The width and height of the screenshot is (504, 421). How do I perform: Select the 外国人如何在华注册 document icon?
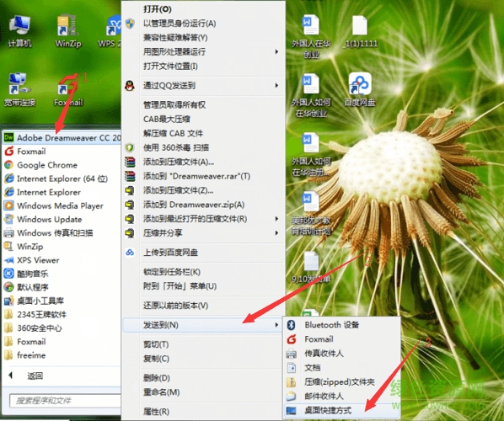[x=311, y=154]
